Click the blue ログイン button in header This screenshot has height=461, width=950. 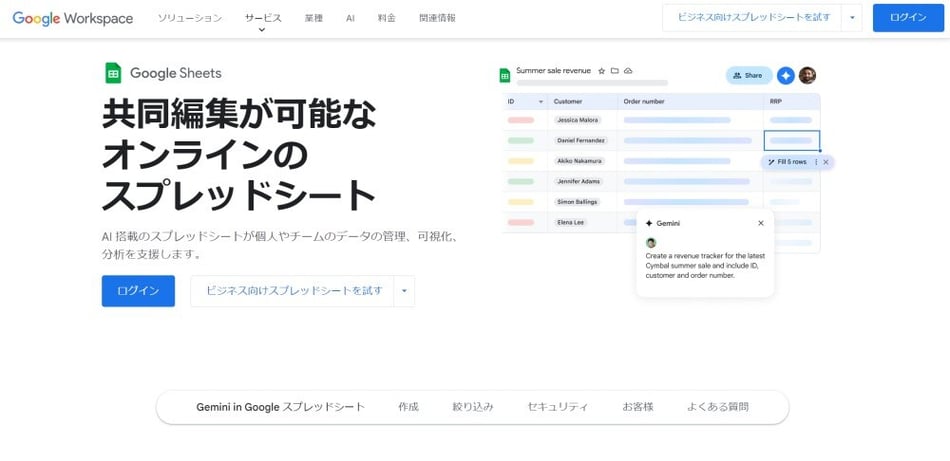click(x=908, y=18)
